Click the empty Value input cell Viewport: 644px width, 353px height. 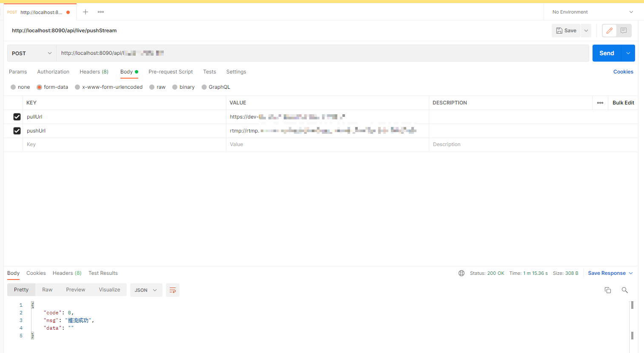[328, 144]
